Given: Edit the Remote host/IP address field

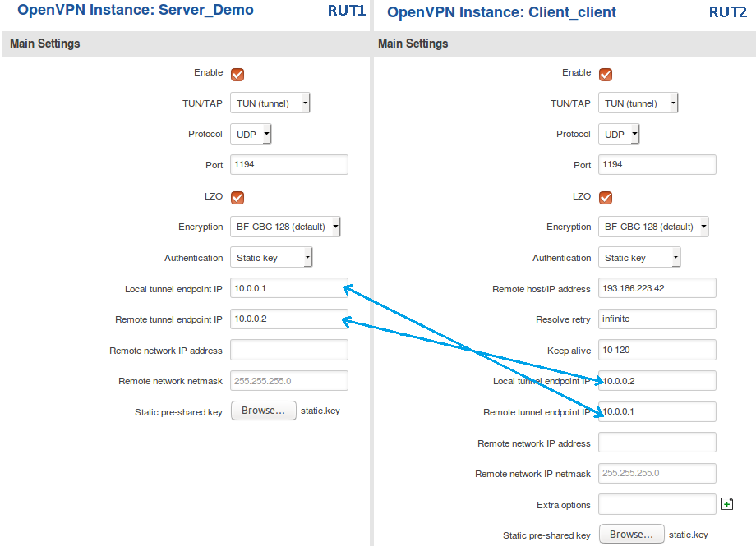Looking at the screenshot, I should (x=657, y=287).
